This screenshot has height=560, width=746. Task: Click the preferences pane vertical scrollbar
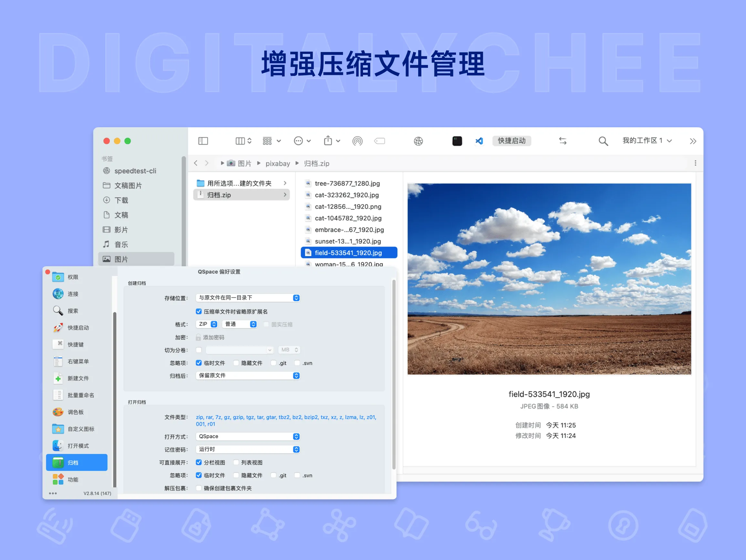394,374
